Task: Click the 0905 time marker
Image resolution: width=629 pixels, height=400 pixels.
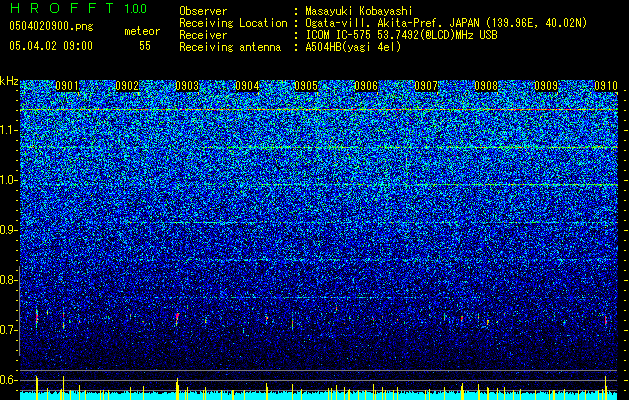Action: coord(306,86)
